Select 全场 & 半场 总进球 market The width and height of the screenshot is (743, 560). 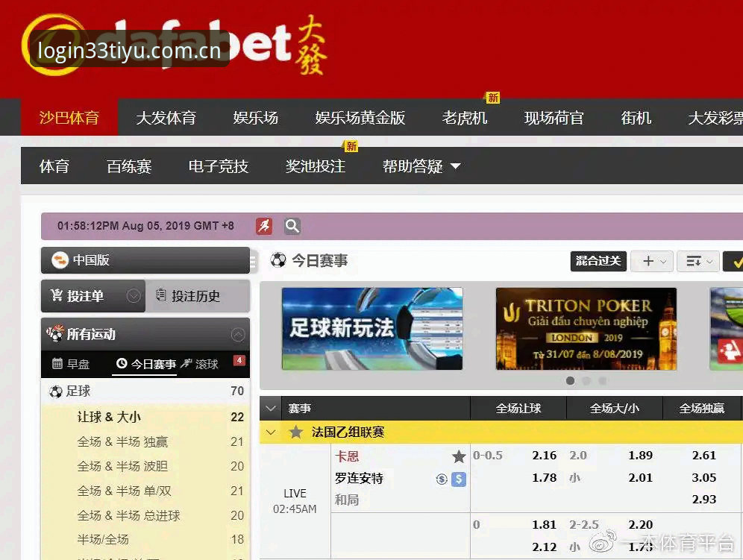click(x=128, y=515)
